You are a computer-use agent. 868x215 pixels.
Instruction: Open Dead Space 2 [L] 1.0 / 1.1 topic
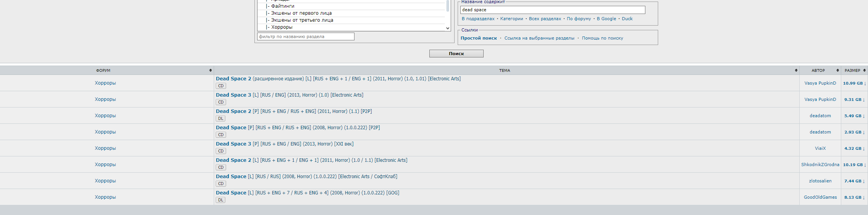[311, 160]
